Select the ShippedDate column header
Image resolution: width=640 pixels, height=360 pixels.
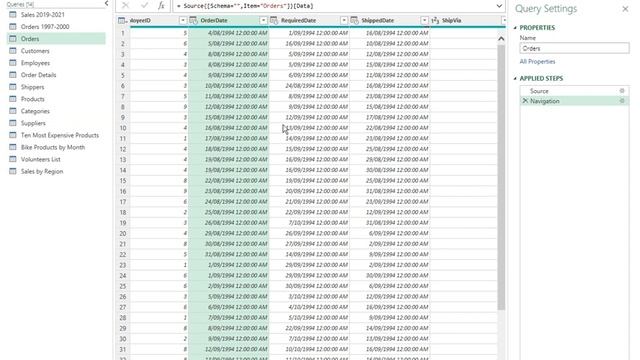tap(378, 20)
